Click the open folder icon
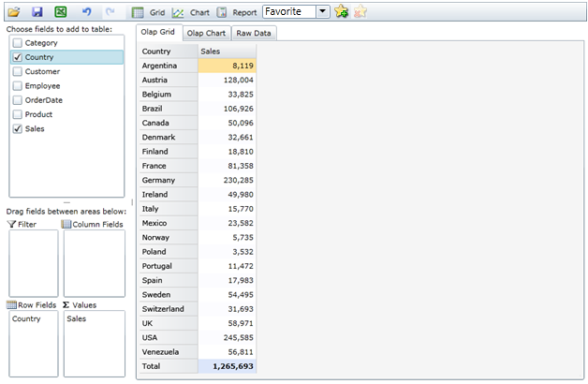This screenshot has width=588, height=384. (14, 12)
